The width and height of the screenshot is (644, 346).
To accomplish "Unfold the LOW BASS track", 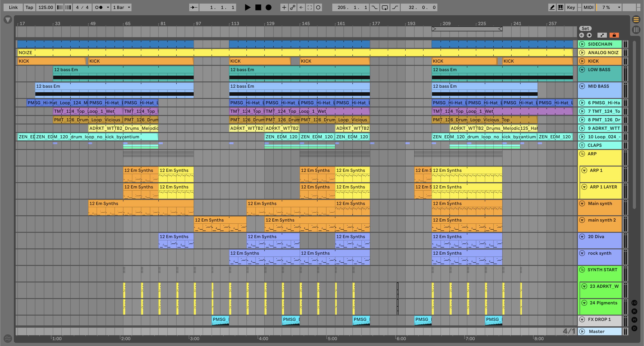I will 582,70.
